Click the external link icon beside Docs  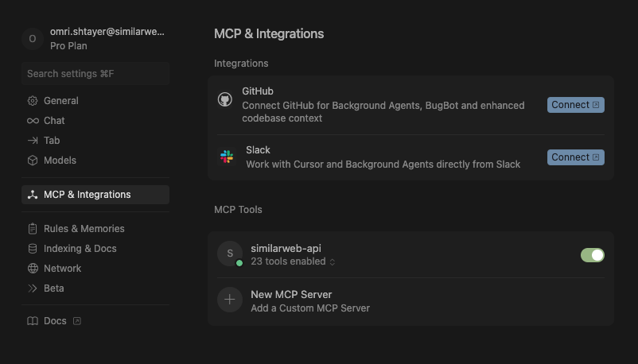tap(77, 321)
